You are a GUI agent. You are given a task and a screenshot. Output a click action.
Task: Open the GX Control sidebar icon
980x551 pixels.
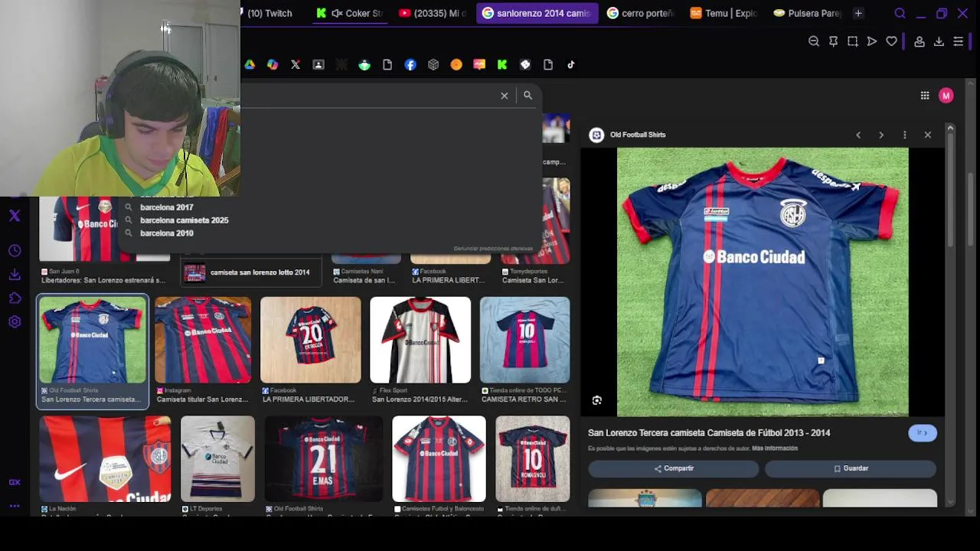[x=15, y=482]
